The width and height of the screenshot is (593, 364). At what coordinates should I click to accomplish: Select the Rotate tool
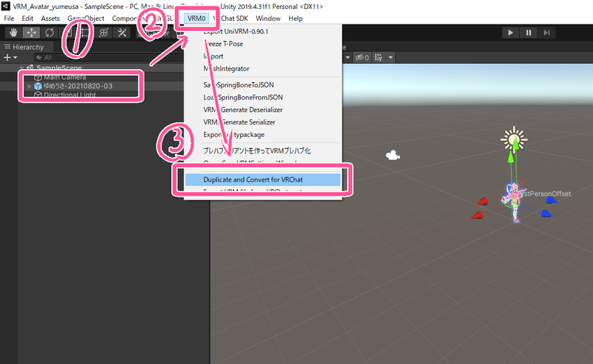(49, 33)
